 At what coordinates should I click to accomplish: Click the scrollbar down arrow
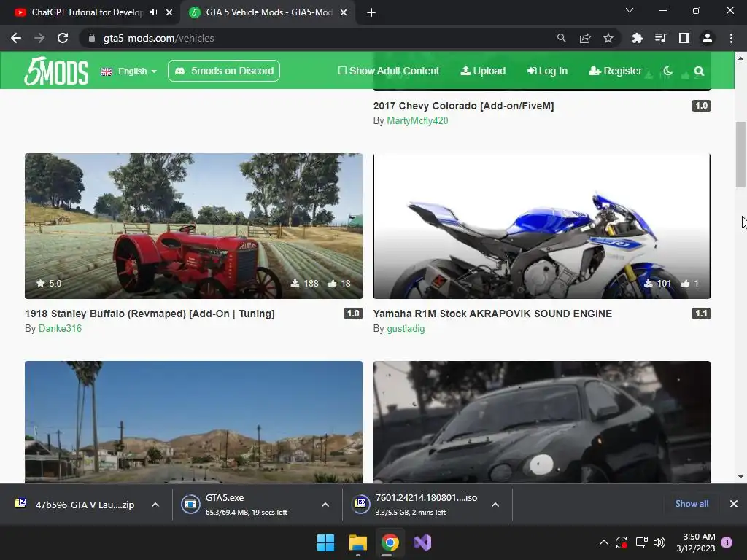pyautogui.click(x=740, y=476)
